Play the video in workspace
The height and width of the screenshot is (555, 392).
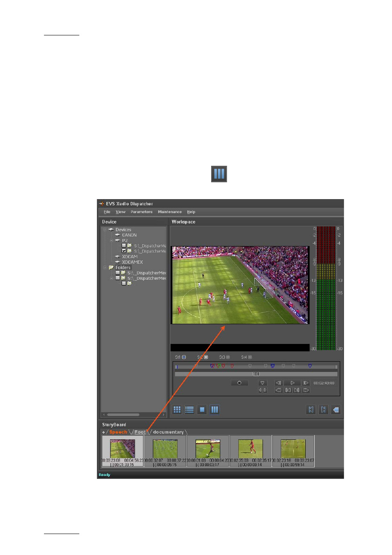pyautogui.click(x=293, y=383)
